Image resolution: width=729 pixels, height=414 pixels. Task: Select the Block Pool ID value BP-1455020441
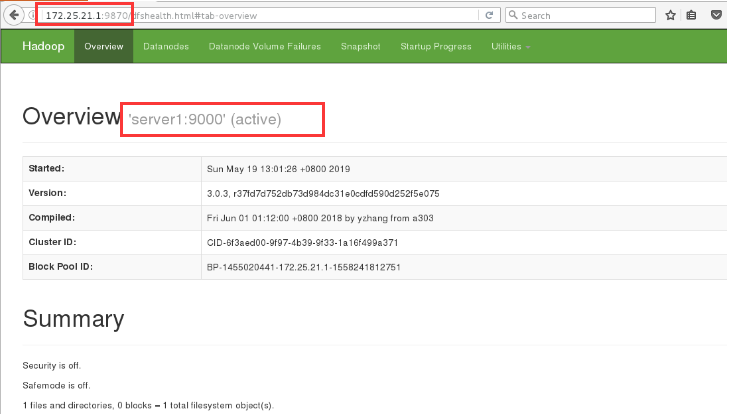(304, 267)
